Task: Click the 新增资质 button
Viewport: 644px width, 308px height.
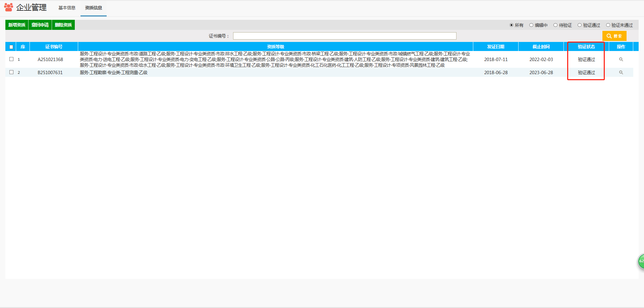Action: (x=17, y=25)
